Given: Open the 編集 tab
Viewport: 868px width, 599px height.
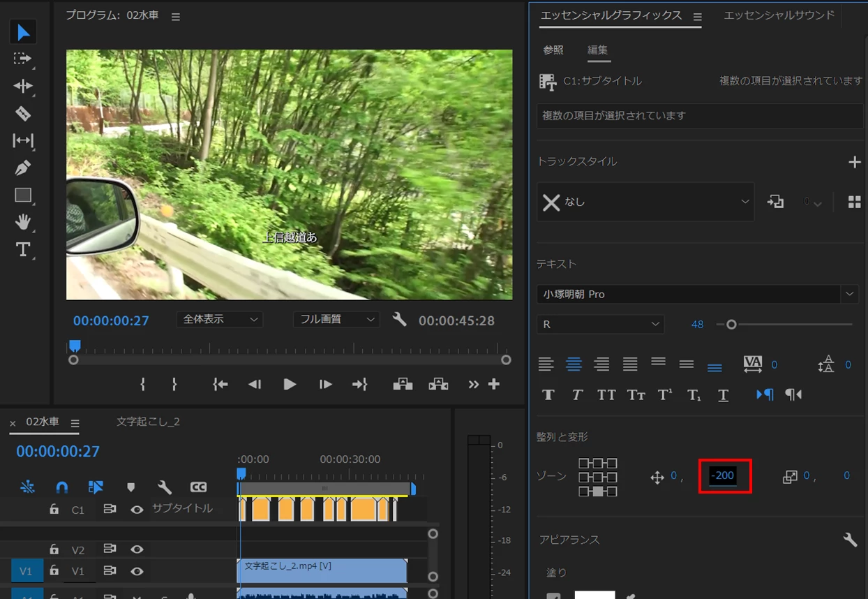Looking at the screenshot, I should pos(597,50).
